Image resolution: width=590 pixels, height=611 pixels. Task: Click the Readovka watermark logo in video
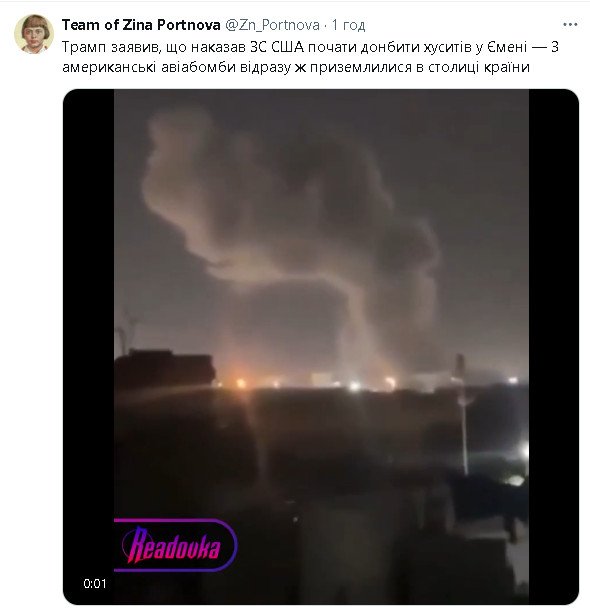click(x=175, y=546)
